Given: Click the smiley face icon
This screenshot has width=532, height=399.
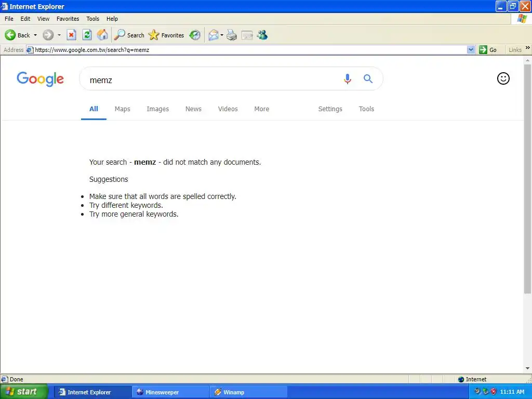Looking at the screenshot, I should click(503, 78).
